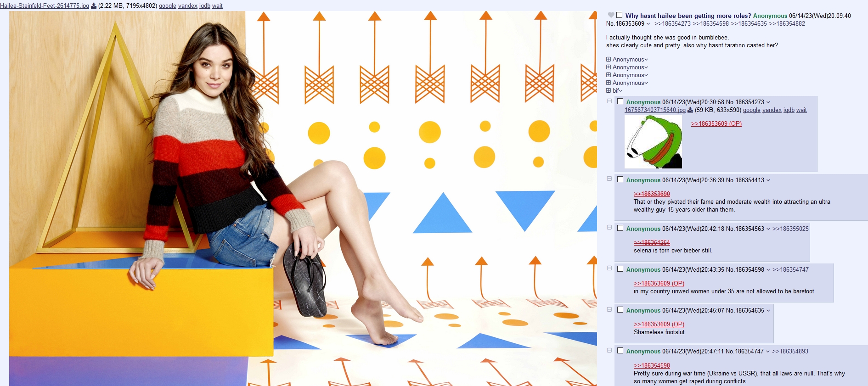The height and width of the screenshot is (386, 868).
Task: Click the >>186354254 quote link
Action: pyautogui.click(x=652, y=242)
